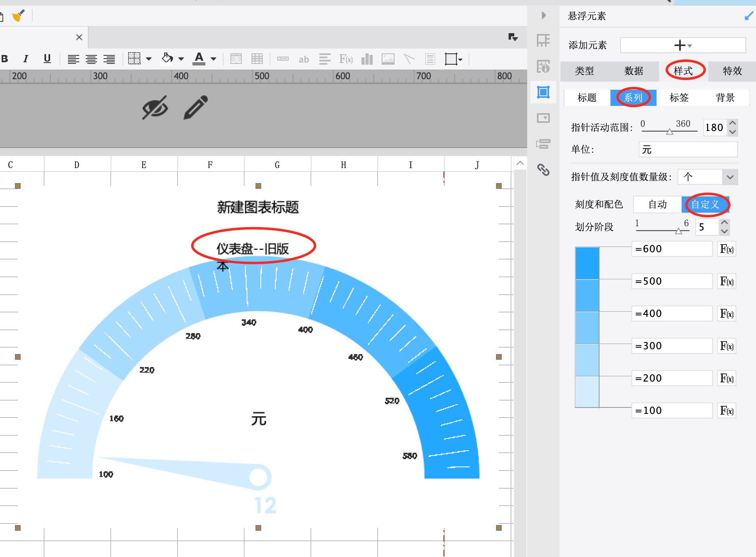Select the 系列 sub-tab
Viewport: 756px width, 557px height.
(x=633, y=98)
